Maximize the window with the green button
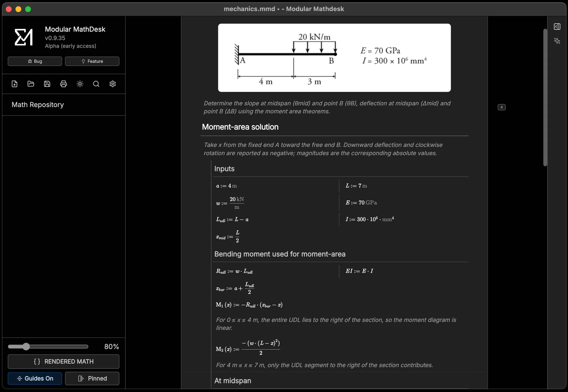Viewport: 568px width, 392px height. (28, 9)
